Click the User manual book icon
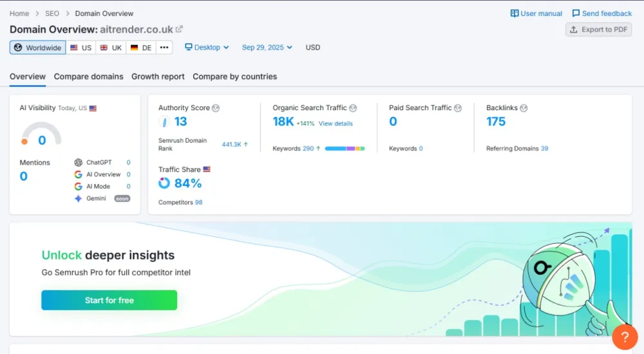Image resolution: width=644 pixels, height=354 pixels. coord(515,14)
